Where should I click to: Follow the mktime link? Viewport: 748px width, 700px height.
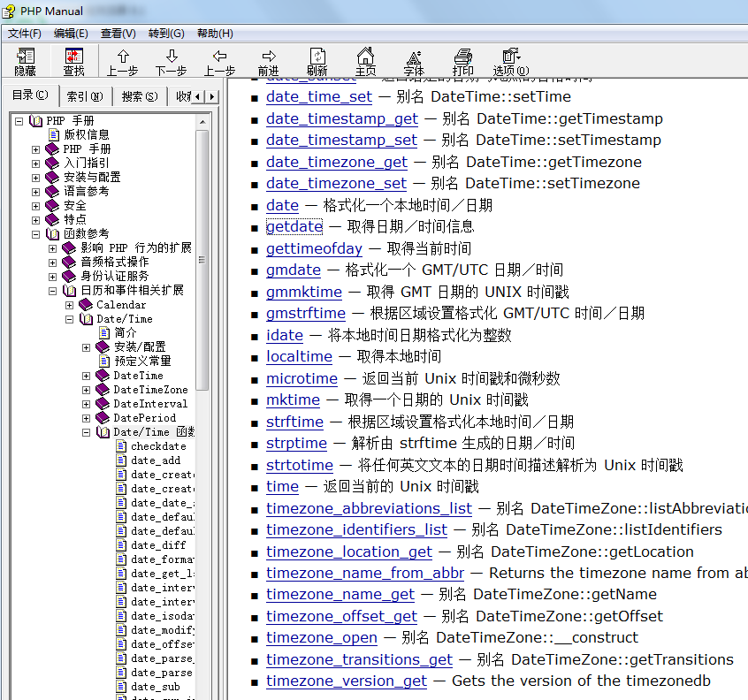coord(293,399)
